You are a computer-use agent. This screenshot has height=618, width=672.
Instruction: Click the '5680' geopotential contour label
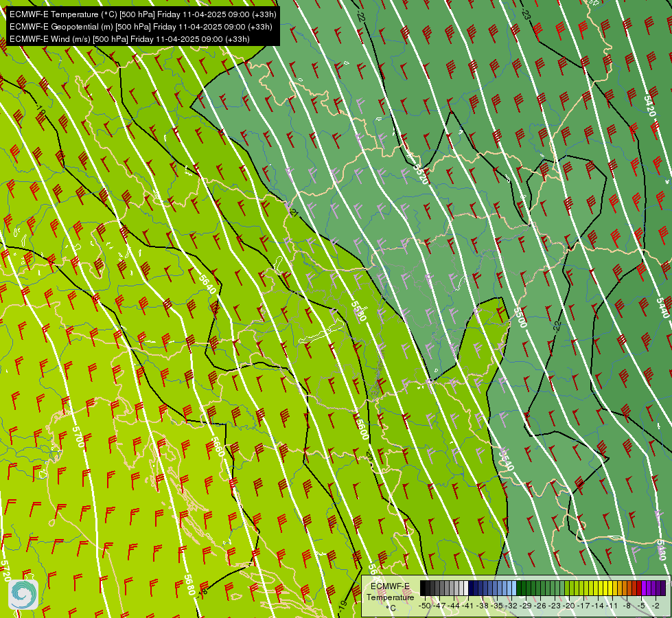pyautogui.click(x=190, y=584)
